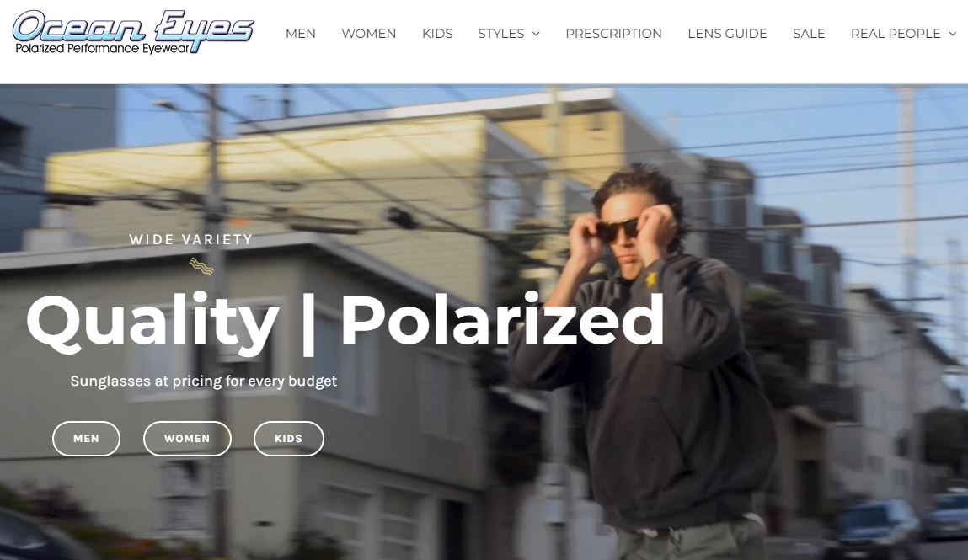The width and height of the screenshot is (968, 560).
Task: Click the Wide Variety caption text
Action: (x=191, y=239)
